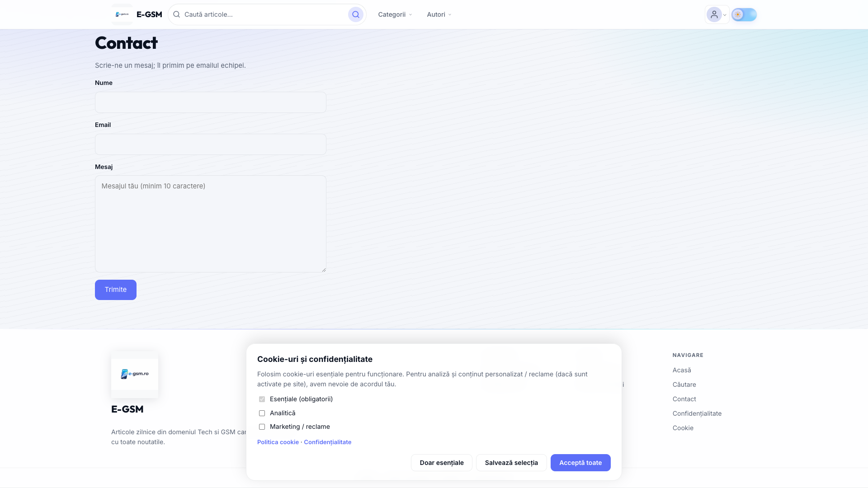Image resolution: width=868 pixels, height=488 pixels.
Task: Choose the Doar esențiale button
Action: coord(442,463)
